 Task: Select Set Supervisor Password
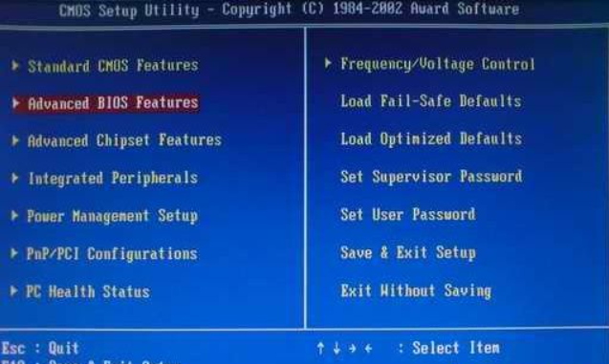[431, 177]
